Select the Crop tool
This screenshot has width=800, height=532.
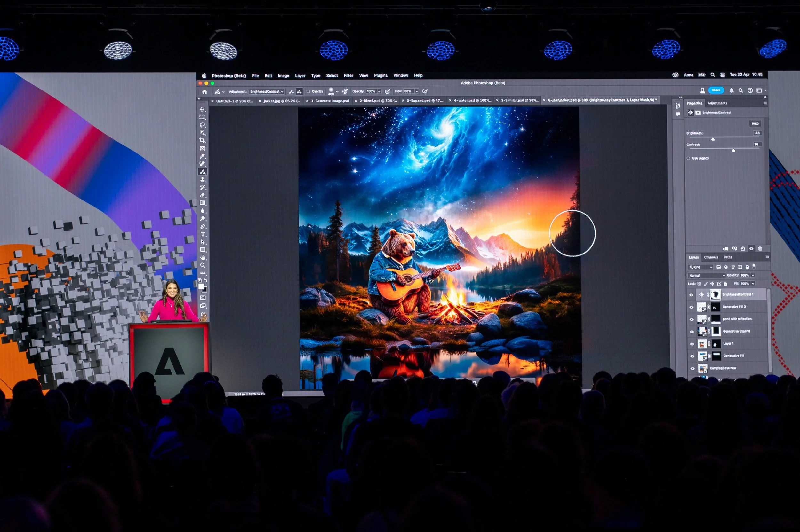pyautogui.click(x=202, y=140)
